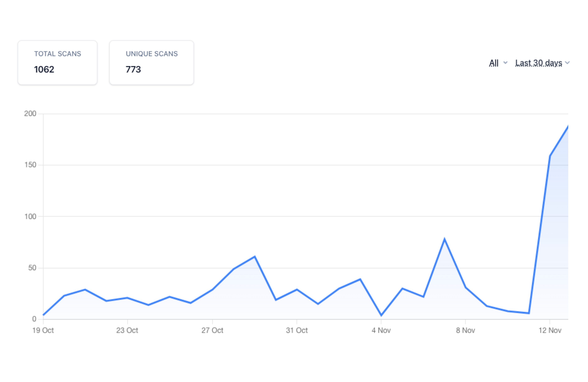Click the "31 Oct" x-axis label
The height and width of the screenshot is (382, 588).
click(297, 330)
